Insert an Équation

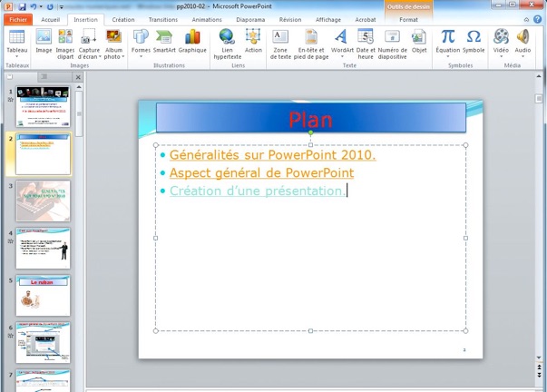pos(447,43)
